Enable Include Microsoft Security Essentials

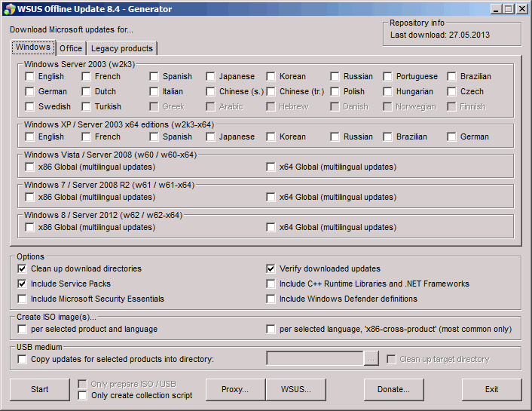pyautogui.click(x=23, y=299)
